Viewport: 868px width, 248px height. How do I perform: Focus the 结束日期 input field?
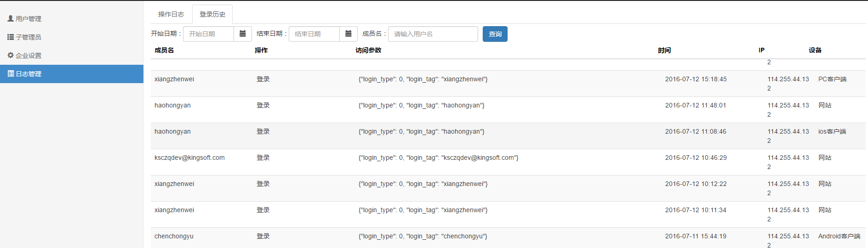[314, 34]
